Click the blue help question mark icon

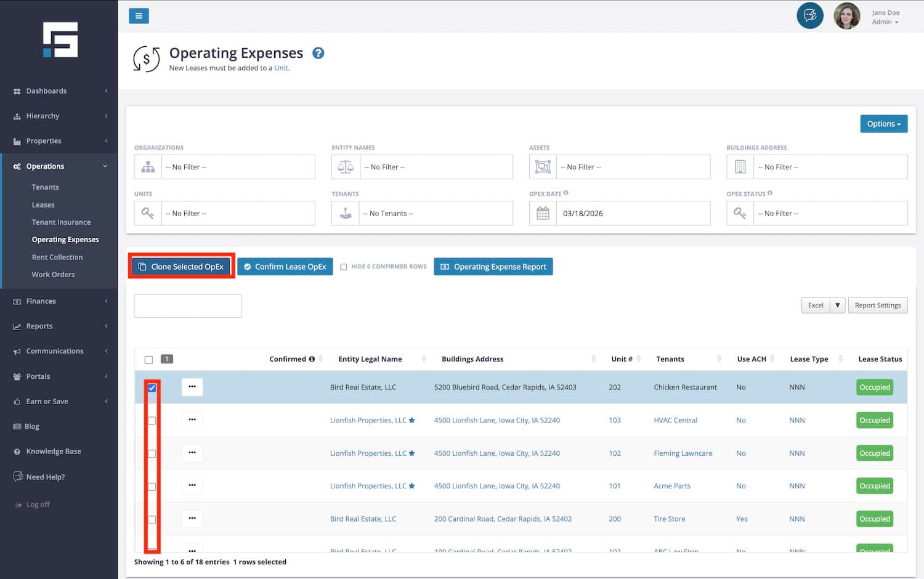pos(318,54)
